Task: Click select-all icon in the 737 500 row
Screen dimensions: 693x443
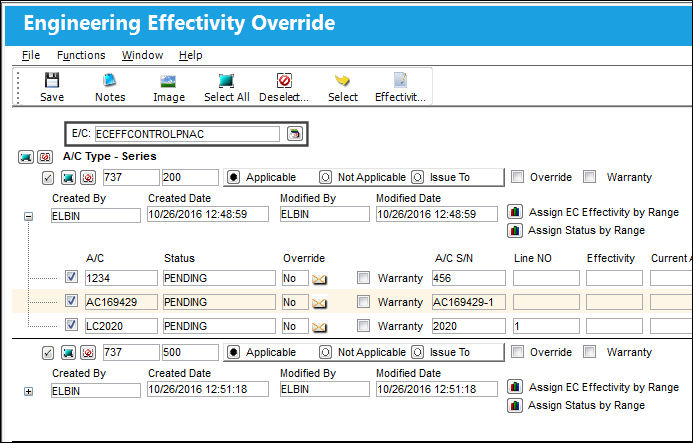Action: [69, 353]
